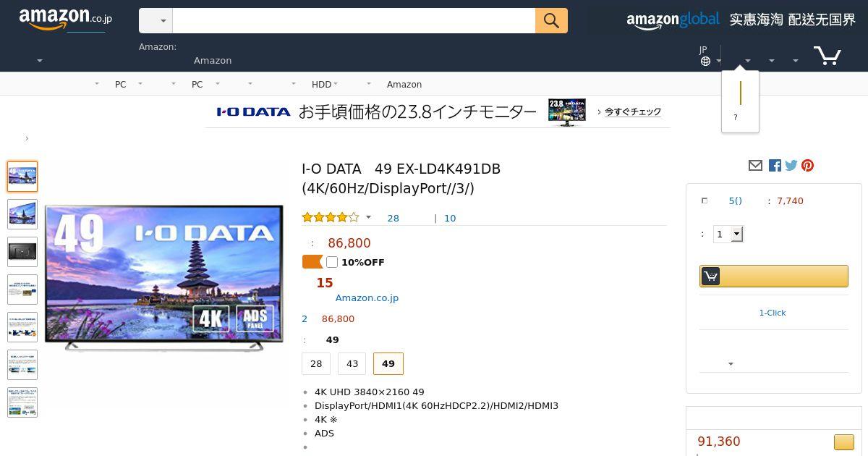This screenshot has height=456, width=868.
Task: Share product via email envelope icon
Action: [755, 166]
